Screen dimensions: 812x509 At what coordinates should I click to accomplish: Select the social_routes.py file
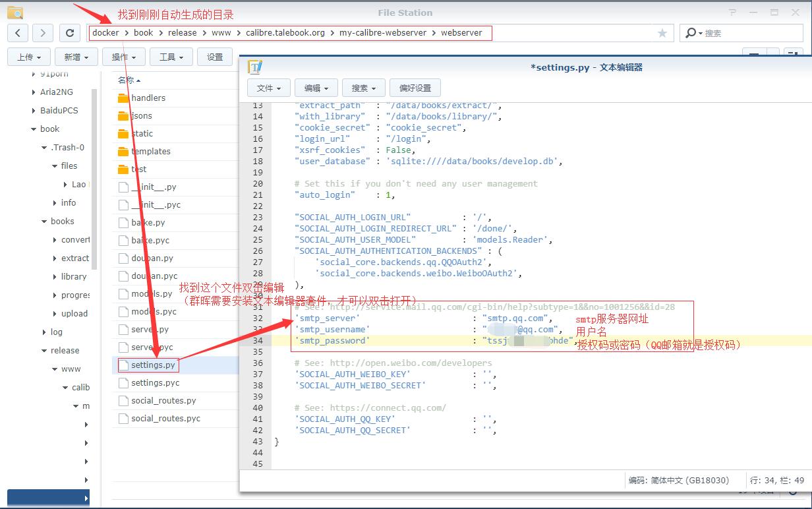[x=163, y=400]
